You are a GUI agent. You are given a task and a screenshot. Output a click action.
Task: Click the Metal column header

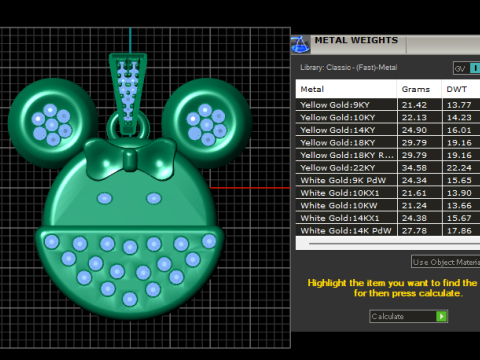[x=346, y=89]
